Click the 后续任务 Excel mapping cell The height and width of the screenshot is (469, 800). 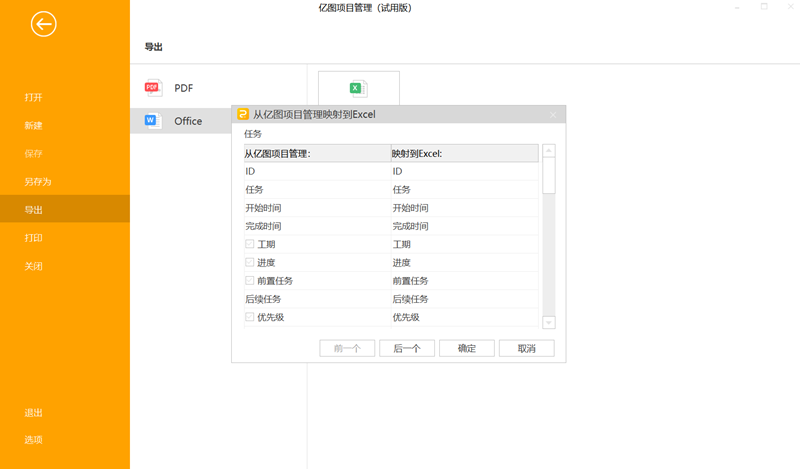click(x=465, y=299)
